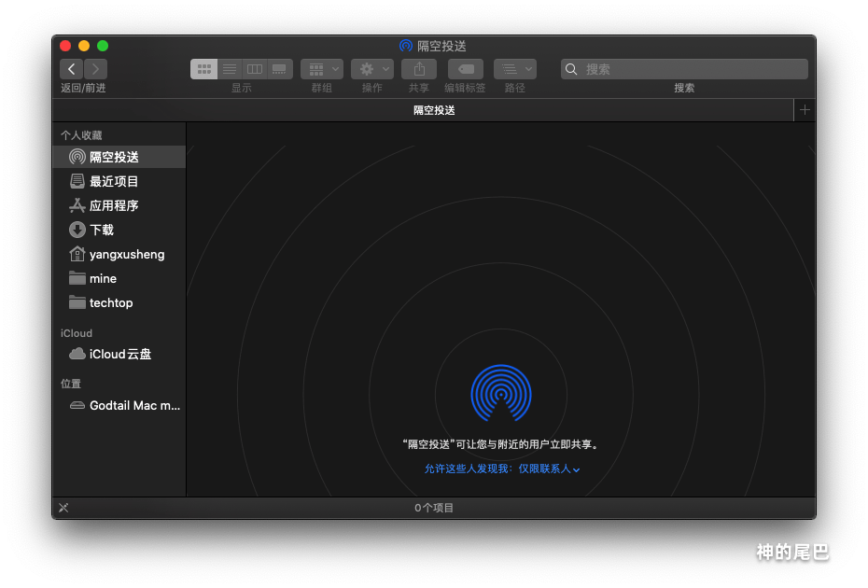Switch to gallery view mode
Screen dimensions: 868x588
pos(279,69)
